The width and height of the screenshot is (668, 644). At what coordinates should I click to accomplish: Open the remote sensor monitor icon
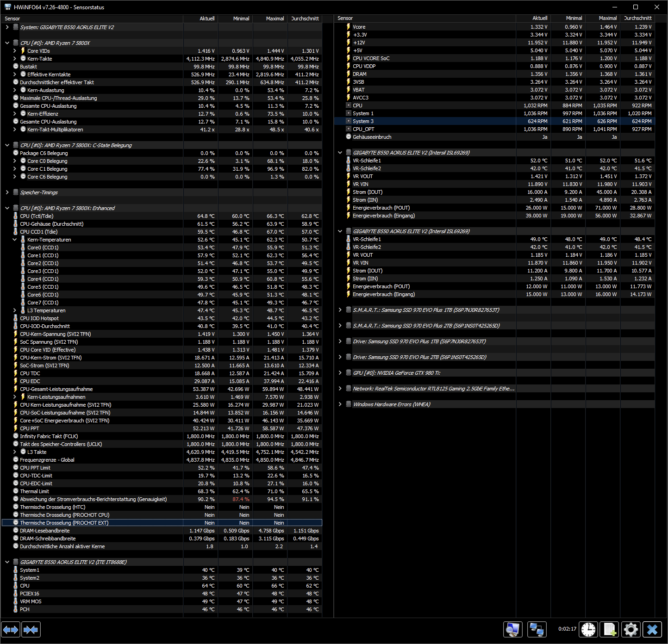pyautogui.click(x=512, y=630)
